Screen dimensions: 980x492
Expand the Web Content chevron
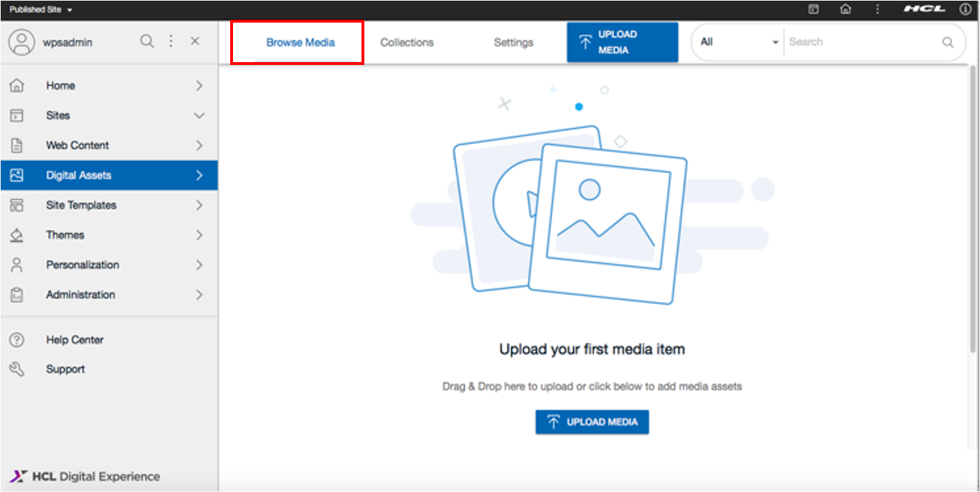tap(199, 145)
